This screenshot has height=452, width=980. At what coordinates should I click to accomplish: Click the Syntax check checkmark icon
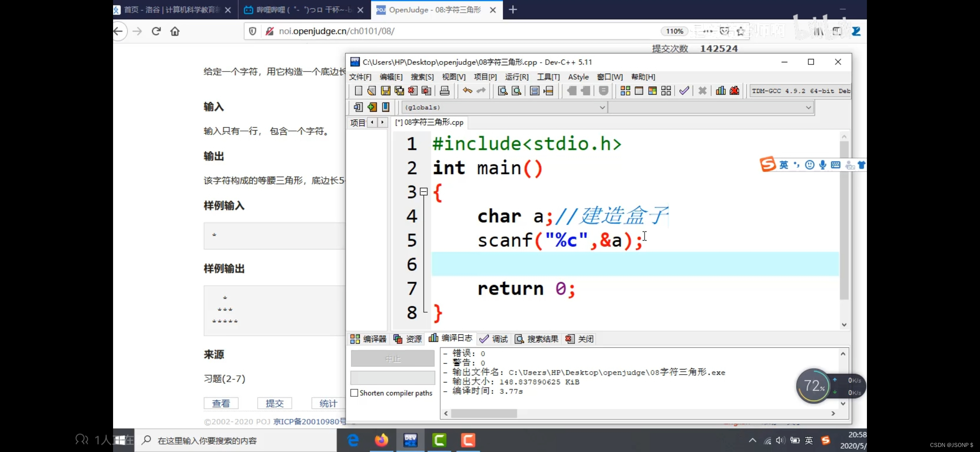click(684, 91)
